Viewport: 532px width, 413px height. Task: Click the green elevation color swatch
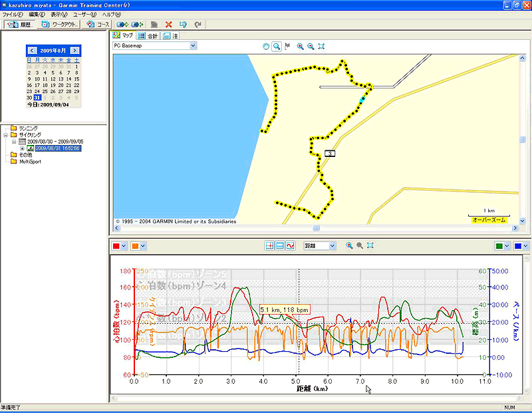[x=499, y=246]
